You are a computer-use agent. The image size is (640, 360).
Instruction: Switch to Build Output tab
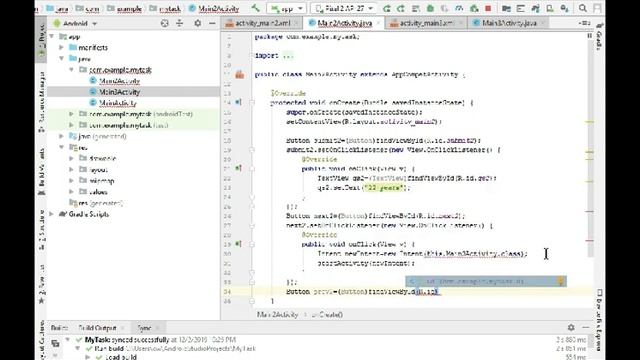97,328
